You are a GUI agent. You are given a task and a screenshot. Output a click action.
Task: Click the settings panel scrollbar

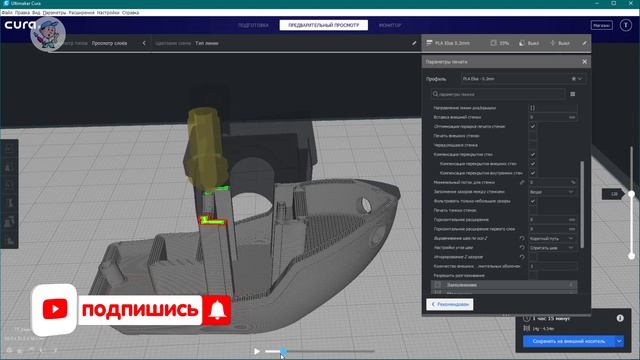click(582, 204)
